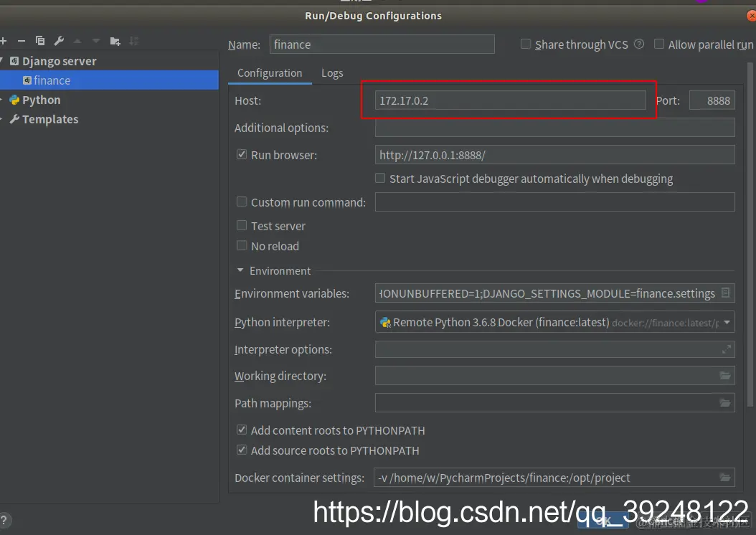The height and width of the screenshot is (535, 756).
Task: Toggle Add source roots to PYTHONPATH
Action: pyautogui.click(x=242, y=450)
